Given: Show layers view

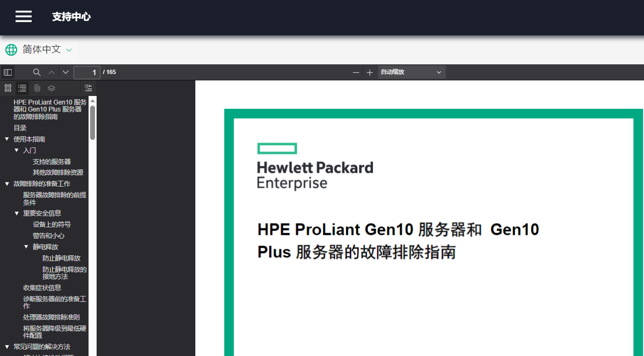Looking at the screenshot, I should point(52,88).
